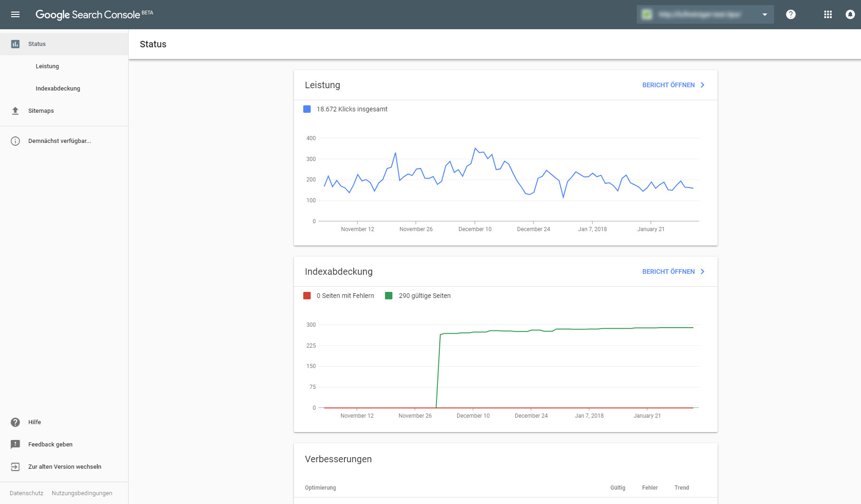Open the Nutzungsbedingungen link
The image size is (861, 504).
click(x=82, y=493)
